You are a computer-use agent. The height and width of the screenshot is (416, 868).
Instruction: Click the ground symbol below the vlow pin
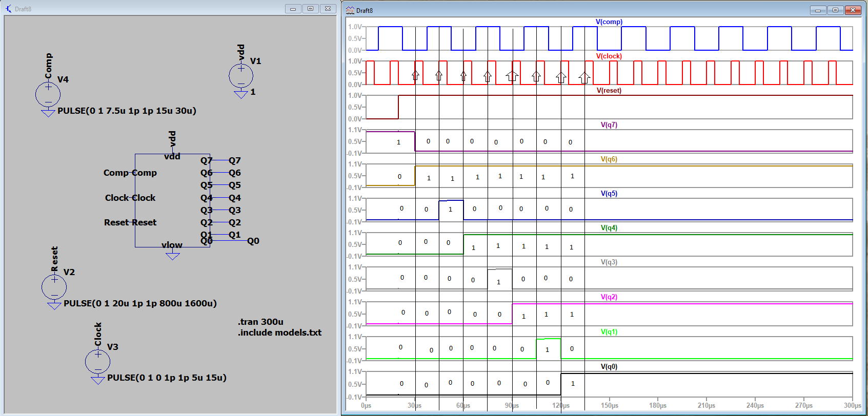point(173,255)
